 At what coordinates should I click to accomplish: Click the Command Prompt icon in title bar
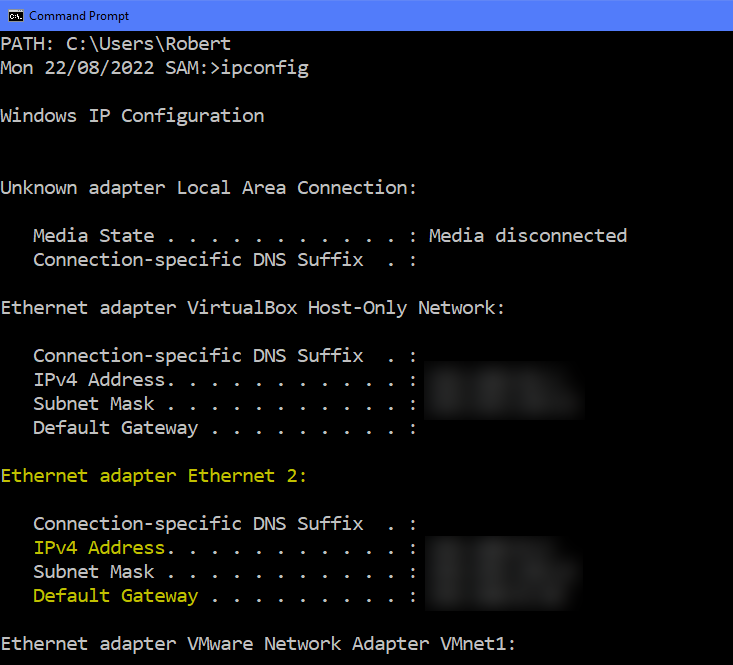pos(14,15)
